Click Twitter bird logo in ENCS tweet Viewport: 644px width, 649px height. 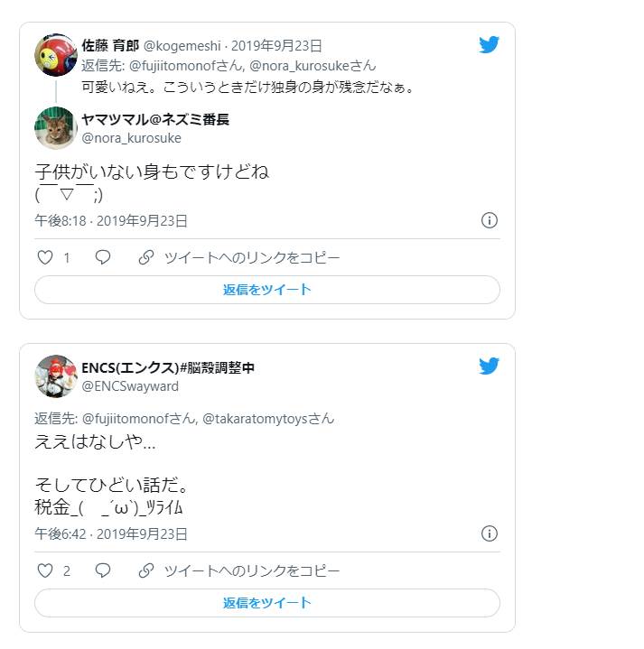[489, 366]
